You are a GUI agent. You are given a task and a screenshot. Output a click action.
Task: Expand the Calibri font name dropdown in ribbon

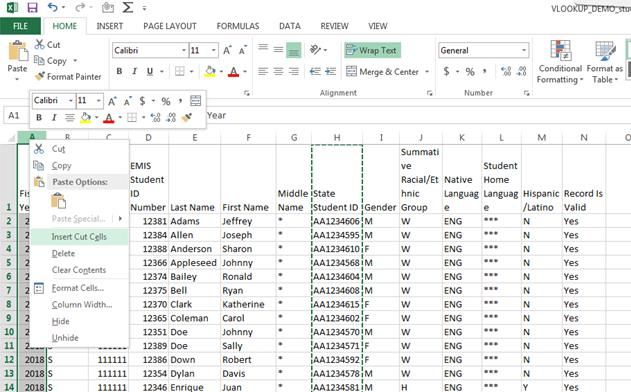(x=184, y=50)
